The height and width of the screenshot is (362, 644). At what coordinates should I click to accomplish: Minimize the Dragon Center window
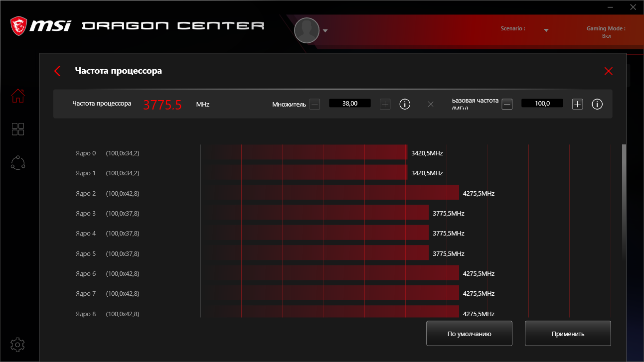pyautogui.click(x=611, y=7)
